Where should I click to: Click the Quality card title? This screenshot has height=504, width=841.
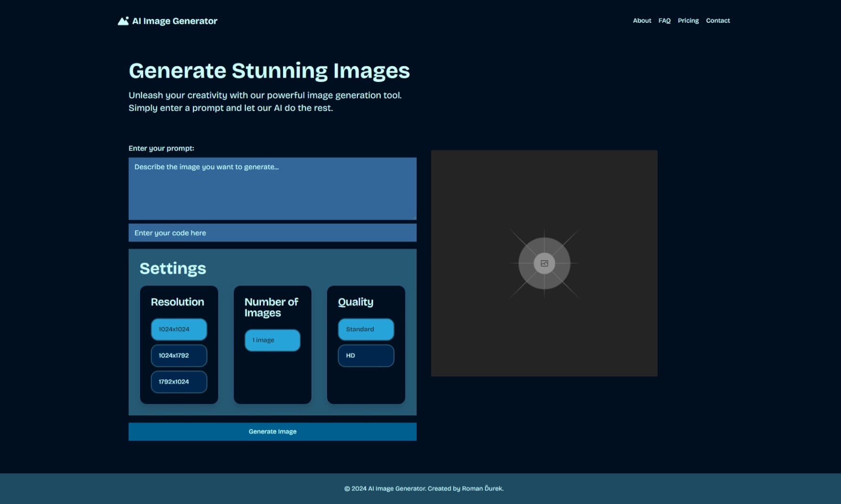pyautogui.click(x=355, y=302)
